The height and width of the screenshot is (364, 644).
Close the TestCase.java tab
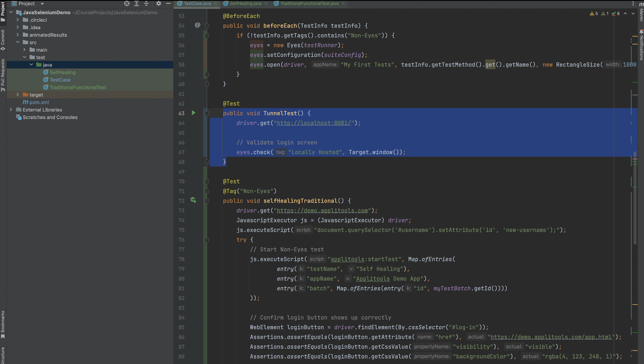coord(216,3)
